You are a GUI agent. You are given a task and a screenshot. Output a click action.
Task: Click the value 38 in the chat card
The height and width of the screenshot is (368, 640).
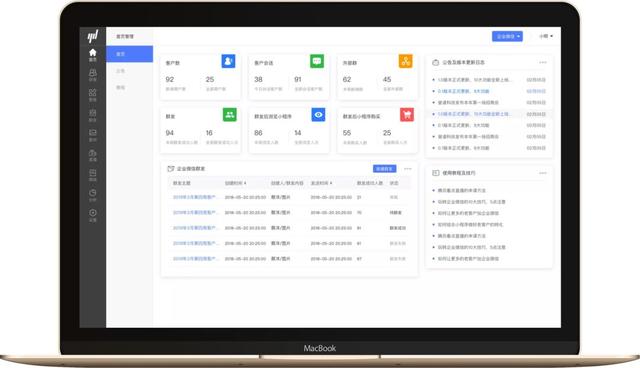click(258, 80)
